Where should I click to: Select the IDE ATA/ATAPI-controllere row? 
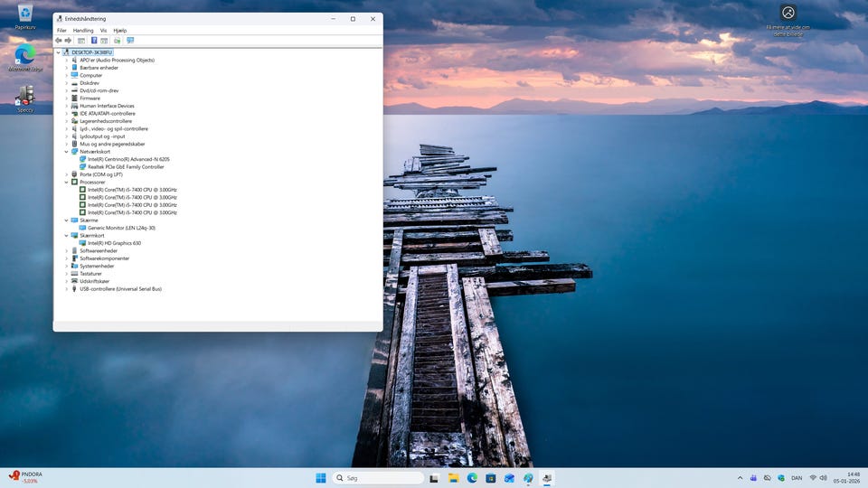click(x=108, y=114)
